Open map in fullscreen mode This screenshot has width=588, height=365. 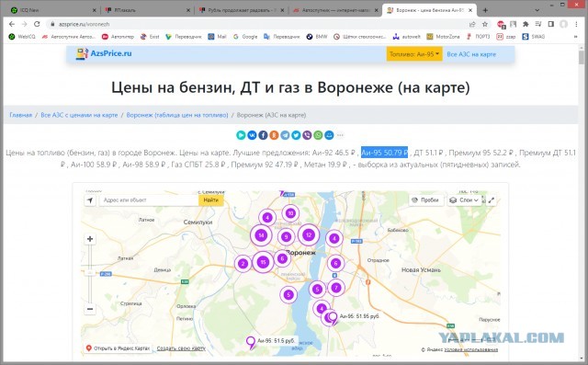tap(491, 200)
